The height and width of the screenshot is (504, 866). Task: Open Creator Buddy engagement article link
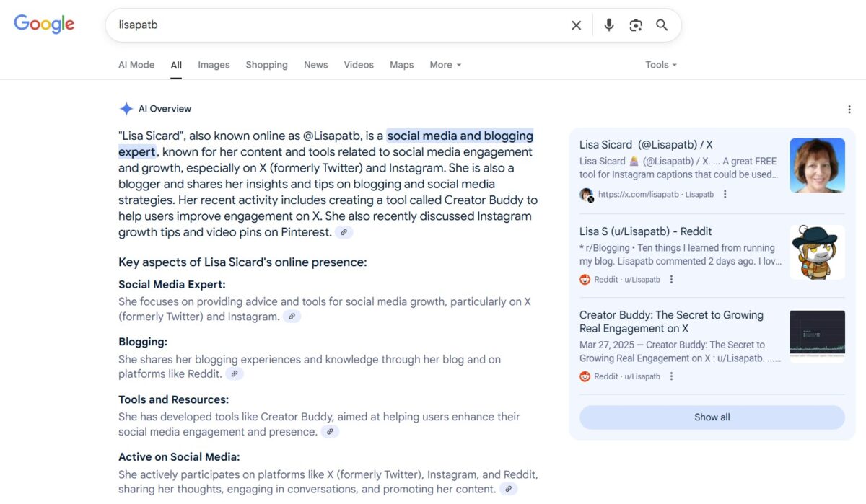(x=671, y=322)
